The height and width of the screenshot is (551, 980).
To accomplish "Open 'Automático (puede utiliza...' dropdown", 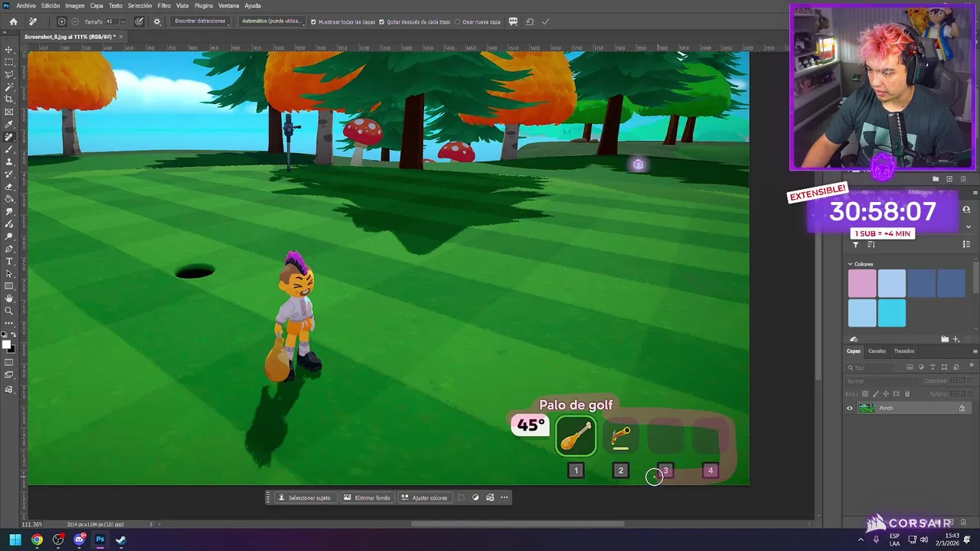I will [x=272, y=21].
